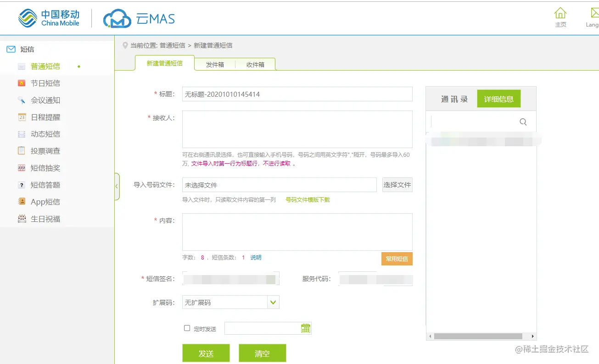Image resolution: width=599 pixels, height=364 pixels.
Task: Open the calendar picker for 定时发送
Action: (306, 328)
